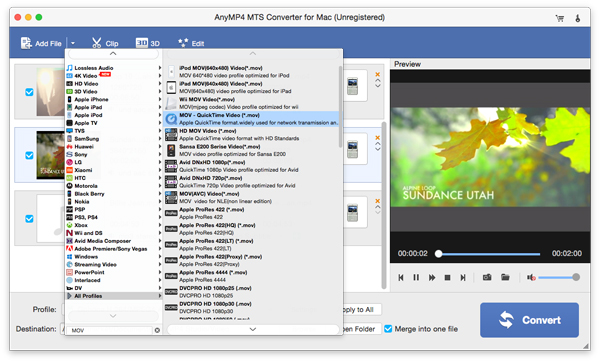Image resolution: width=600 pixels, height=362 pixels.
Task: Fast forward the preview video
Action: point(432,277)
